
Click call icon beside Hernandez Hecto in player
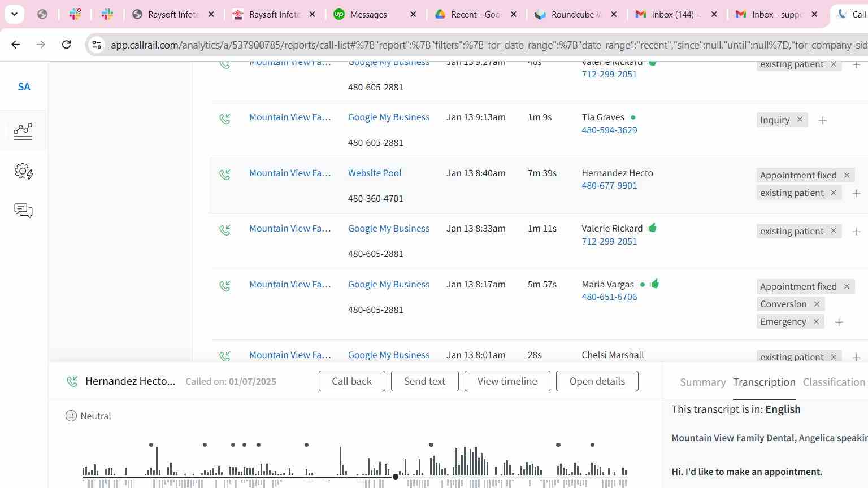pos(72,382)
